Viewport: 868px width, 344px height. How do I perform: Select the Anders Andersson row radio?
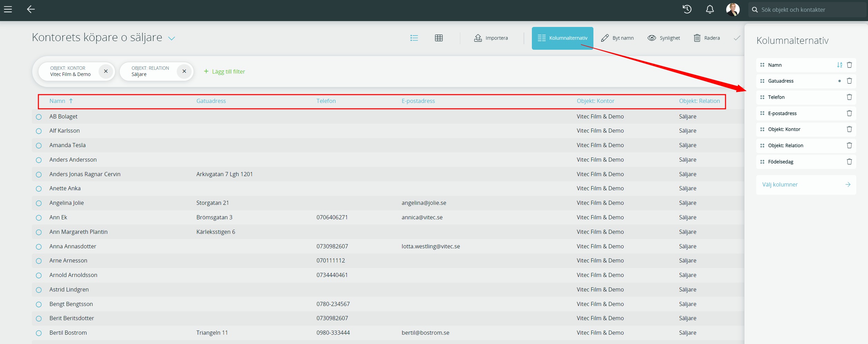point(39,160)
